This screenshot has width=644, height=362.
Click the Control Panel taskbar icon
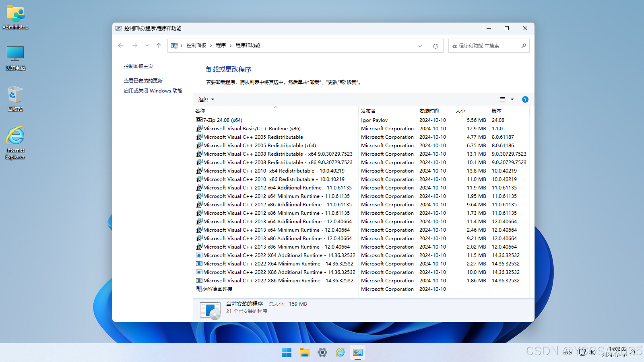point(358,353)
